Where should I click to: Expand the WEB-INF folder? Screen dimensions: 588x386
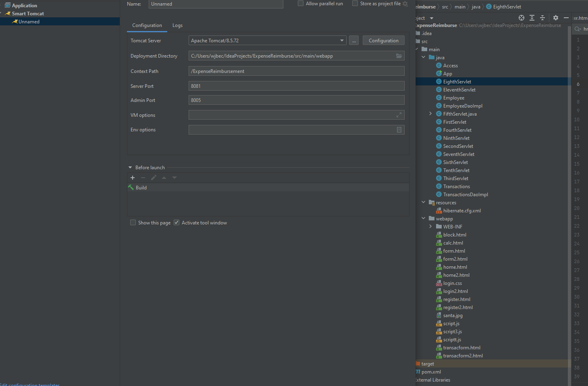point(431,226)
